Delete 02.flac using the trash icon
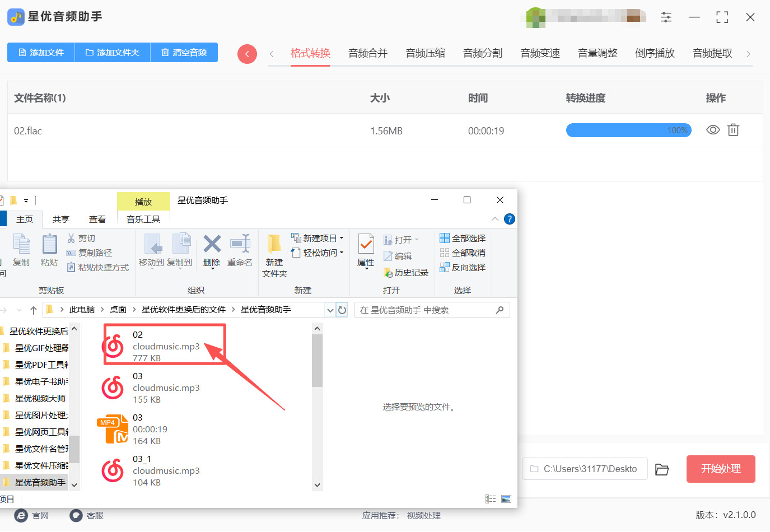The height and width of the screenshot is (532, 770). [x=733, y=130]
